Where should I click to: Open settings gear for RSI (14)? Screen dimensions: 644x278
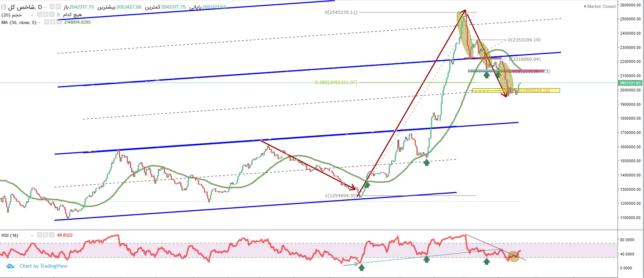46,235
